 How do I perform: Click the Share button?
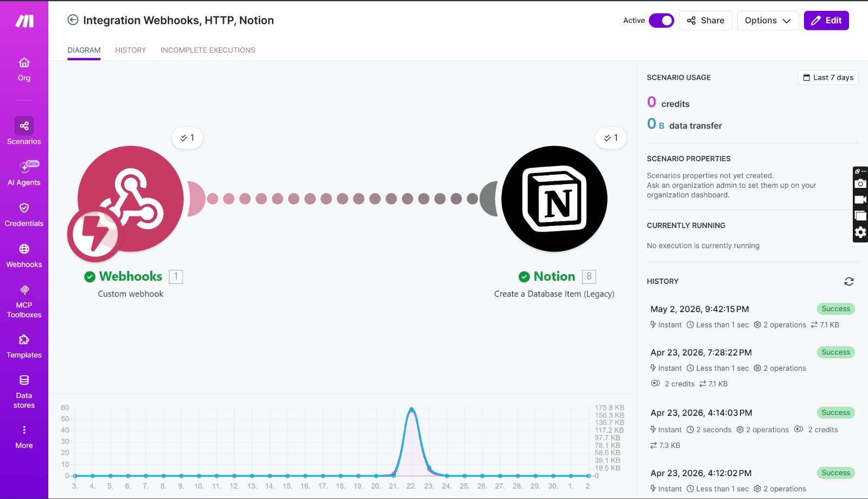[x=705, y=21]
